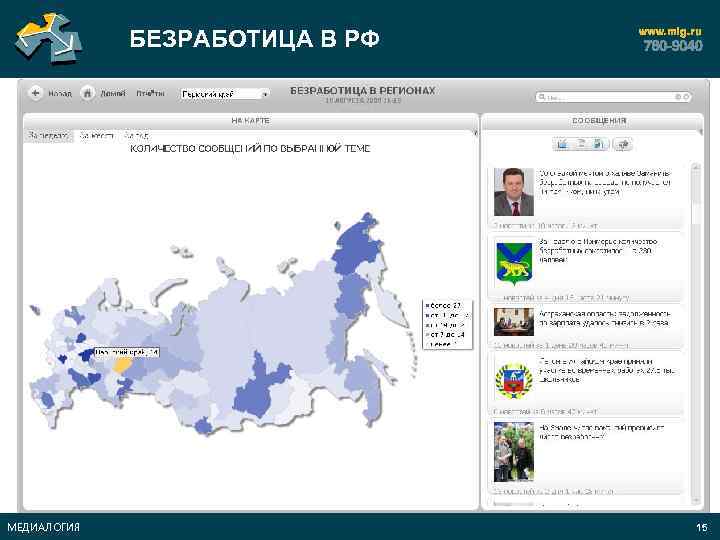Click the third icon in the messages toolbar
The width and height of the screenshot is (720, 540).
[599, 144]
